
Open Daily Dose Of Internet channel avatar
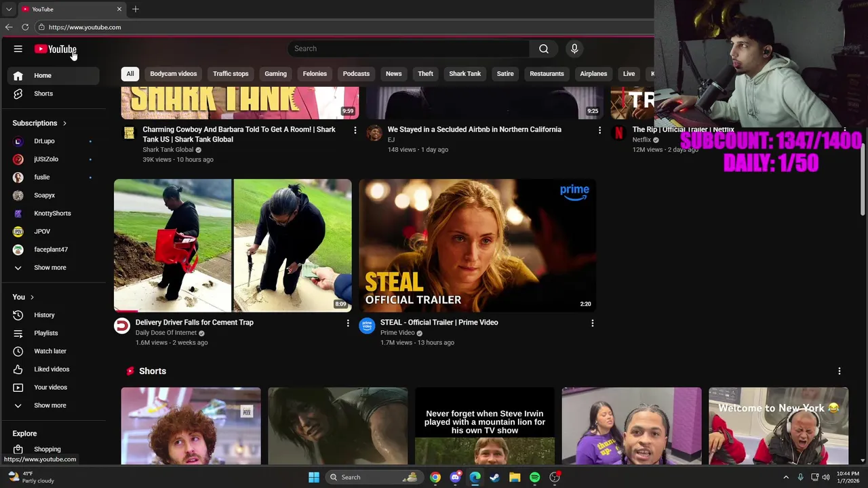click(122, 327)
